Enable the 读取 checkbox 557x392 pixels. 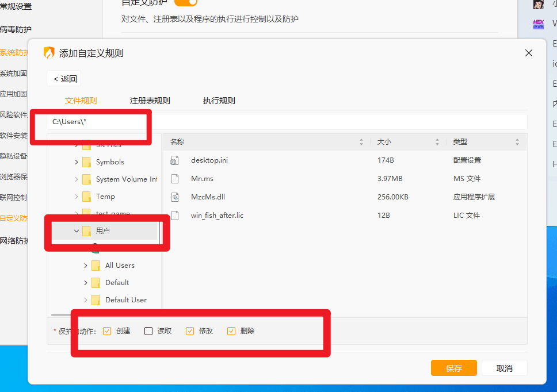coord(148,331)
